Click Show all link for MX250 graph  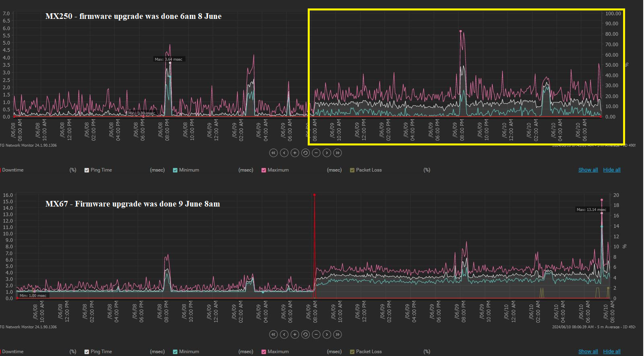point(588,170)
